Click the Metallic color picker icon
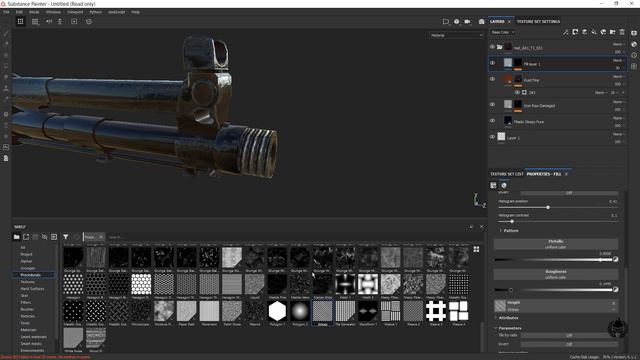Viewport: 640px width, 360px height. (616, 260)
